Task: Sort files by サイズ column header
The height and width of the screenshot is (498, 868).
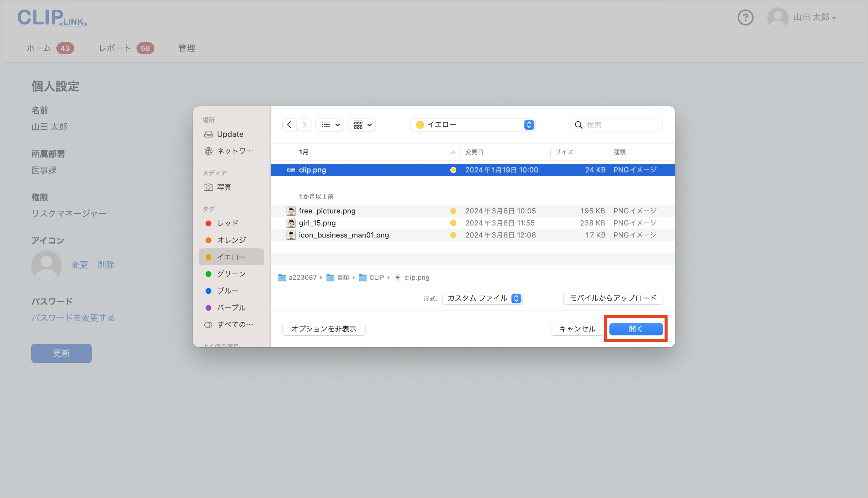Action: 565,152
